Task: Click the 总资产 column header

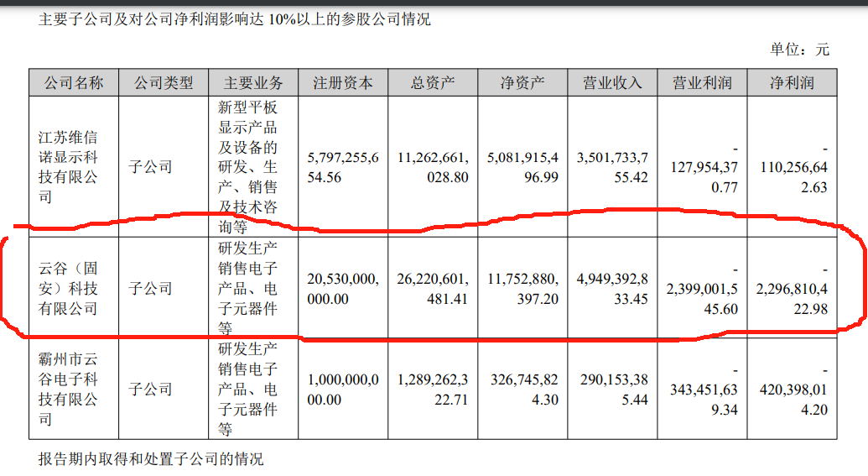Action: (x=433, y=83)
